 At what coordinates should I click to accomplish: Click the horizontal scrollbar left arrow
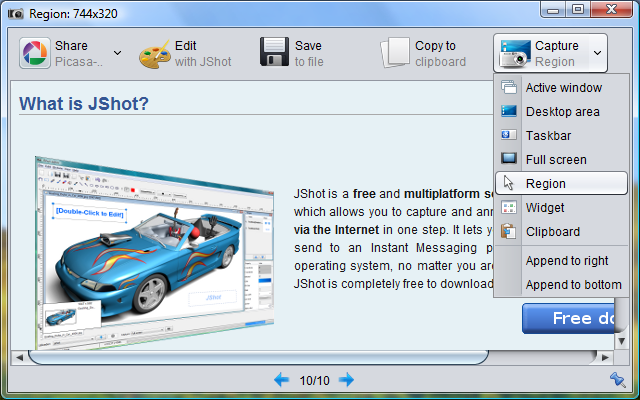coord(19,358)
